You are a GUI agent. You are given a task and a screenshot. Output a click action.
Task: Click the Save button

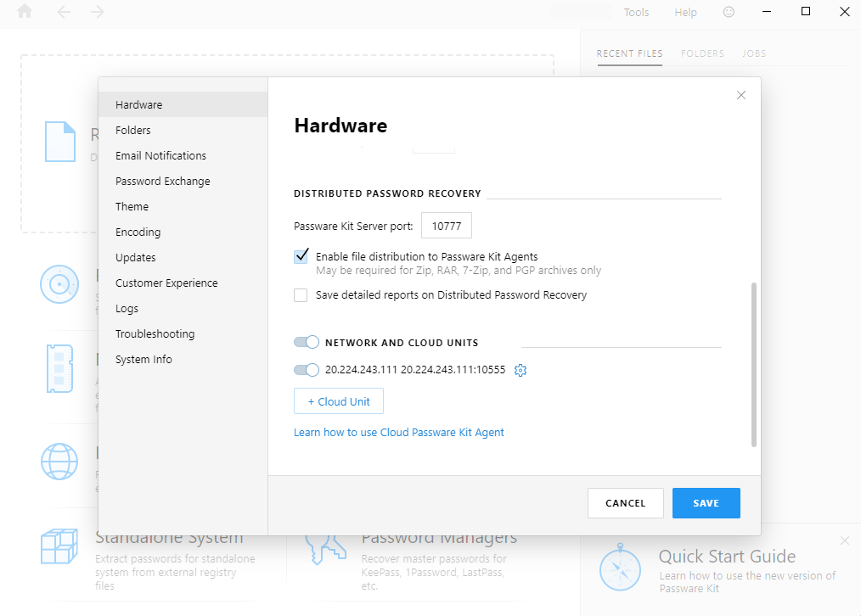pos(706,503)
